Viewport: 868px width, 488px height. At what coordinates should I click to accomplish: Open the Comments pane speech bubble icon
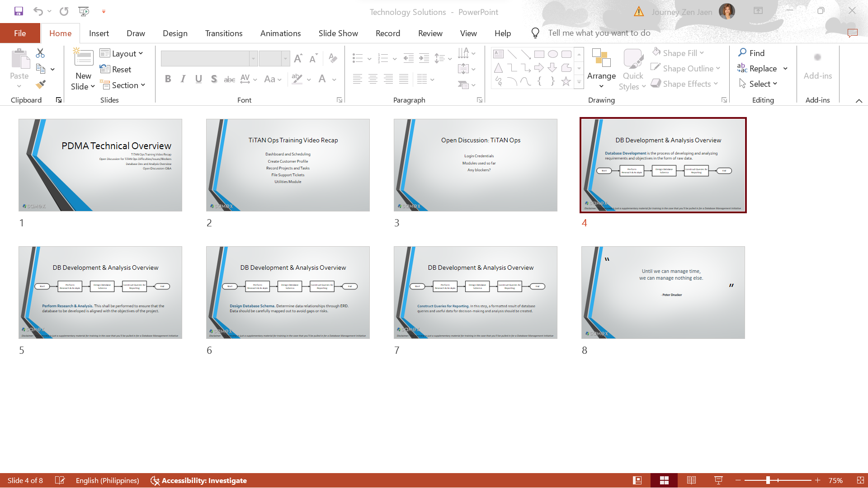(x=853, y=33)
